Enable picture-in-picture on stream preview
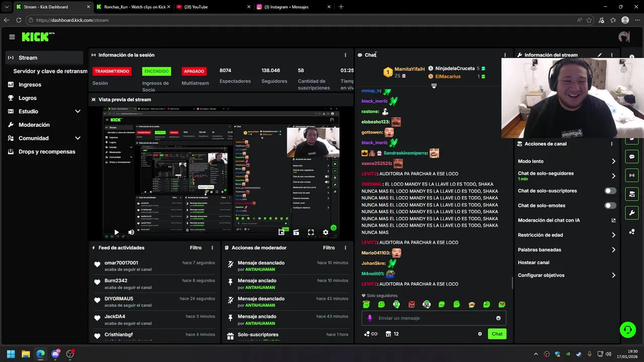644x362 pixels. (281, 232)
